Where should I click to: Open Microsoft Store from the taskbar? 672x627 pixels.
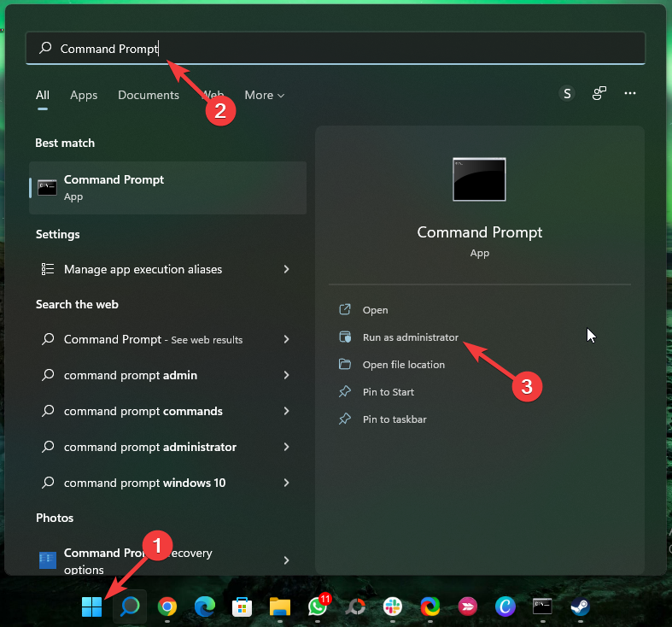tap(243, 606)
